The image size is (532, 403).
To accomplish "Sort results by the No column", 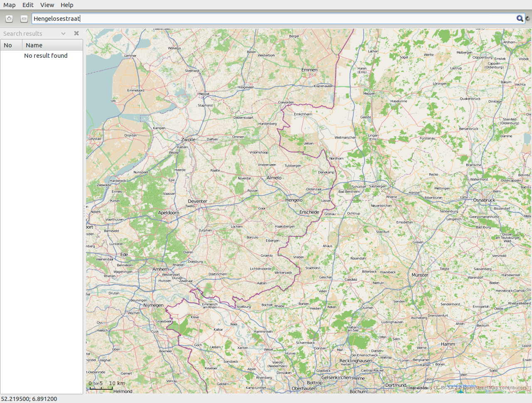I will pyautogui.click(x=11, y=45).
